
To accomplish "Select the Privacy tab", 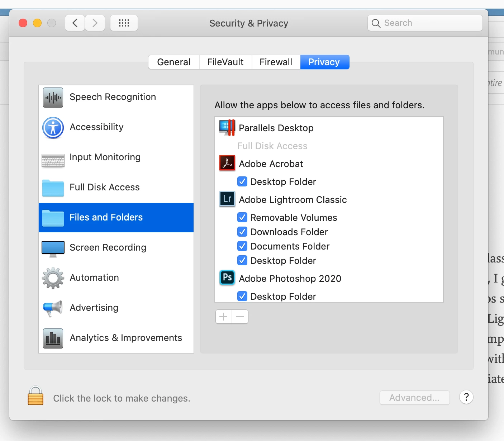I will [324, 62].
